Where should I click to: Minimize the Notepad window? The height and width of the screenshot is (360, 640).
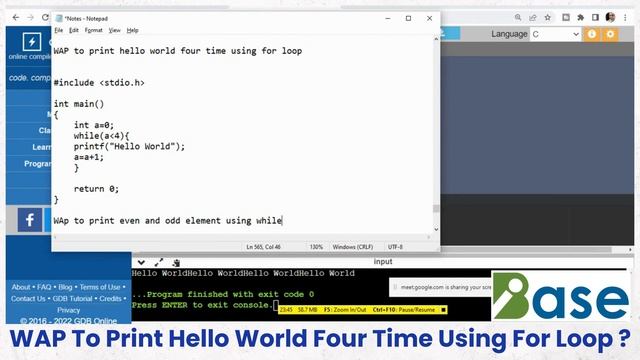388,18
